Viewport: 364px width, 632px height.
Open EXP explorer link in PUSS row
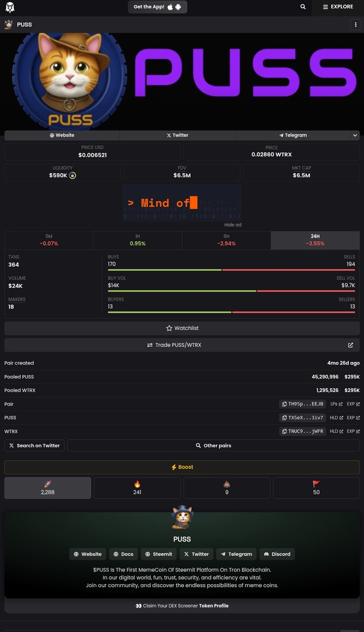[x=353, y=418]
